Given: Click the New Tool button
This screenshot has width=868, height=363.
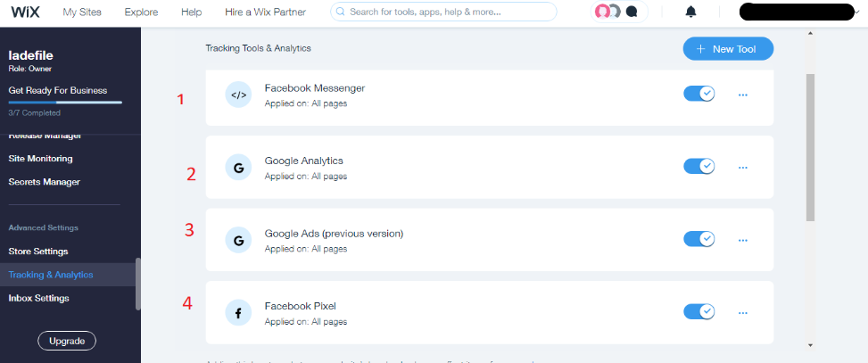Looking at the screenshot, I should (728, 49).
